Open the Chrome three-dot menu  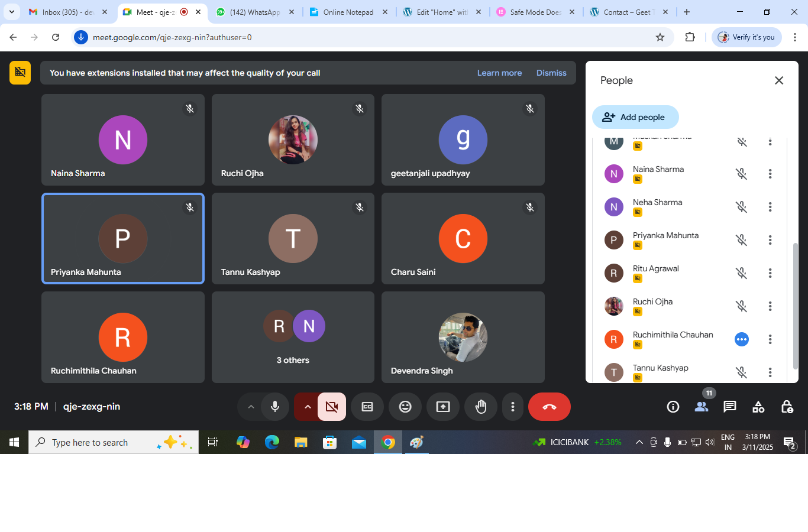[795, 37]
